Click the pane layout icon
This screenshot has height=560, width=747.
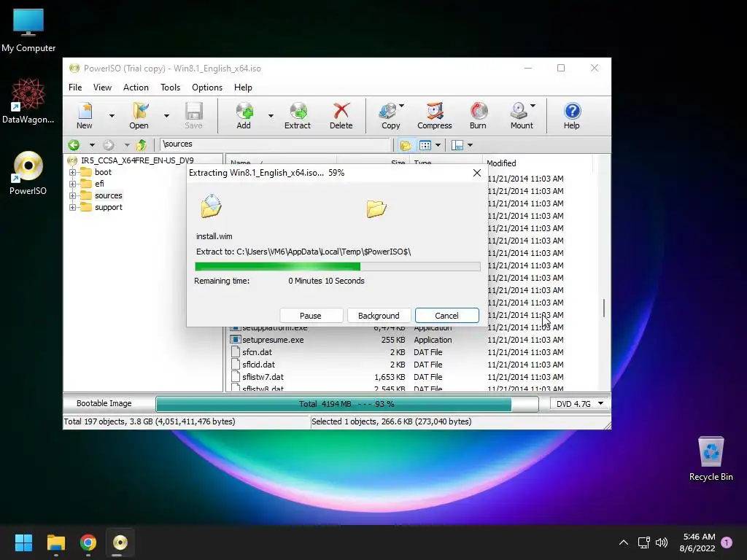pos(457,145)
